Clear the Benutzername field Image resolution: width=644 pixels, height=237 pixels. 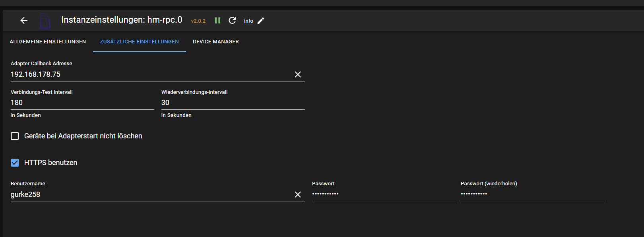(x=298, y=194)
